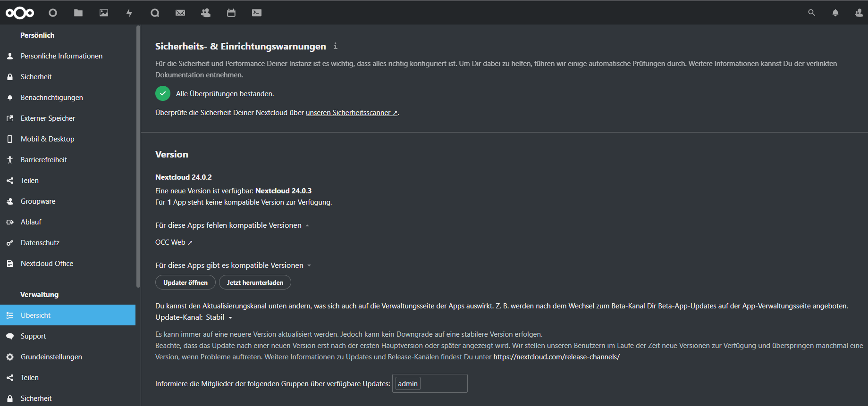This screenshot has height=406, width=868.
Task: Open the nextcloud.com/release-channels link
Action: tap(556, 357)
